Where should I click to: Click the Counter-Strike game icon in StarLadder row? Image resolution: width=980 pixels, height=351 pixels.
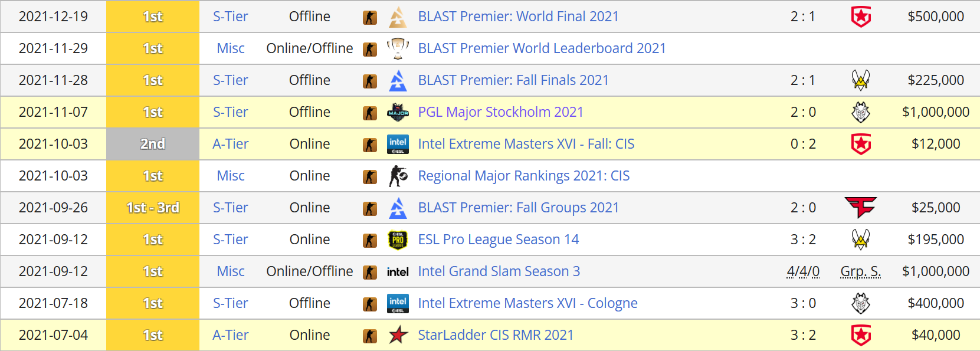pyautogui.click(x=370, y=336)
